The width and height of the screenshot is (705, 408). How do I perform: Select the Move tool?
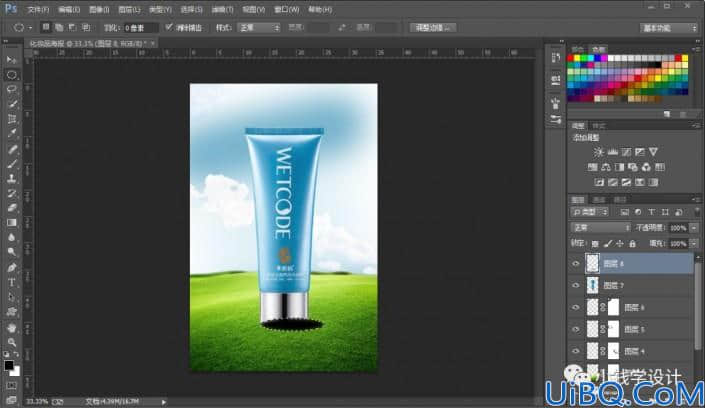pos(12,60)
